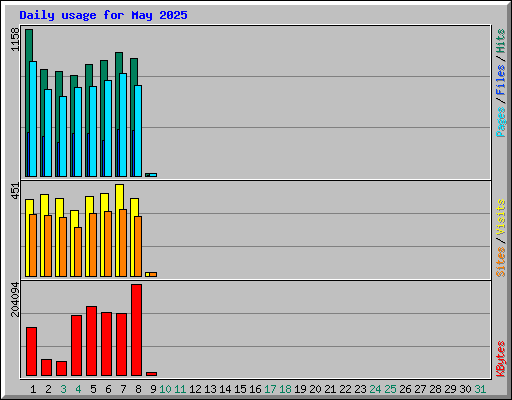
Task: Click the yellow 'Visits' legend label
Action: click(500, 218)
